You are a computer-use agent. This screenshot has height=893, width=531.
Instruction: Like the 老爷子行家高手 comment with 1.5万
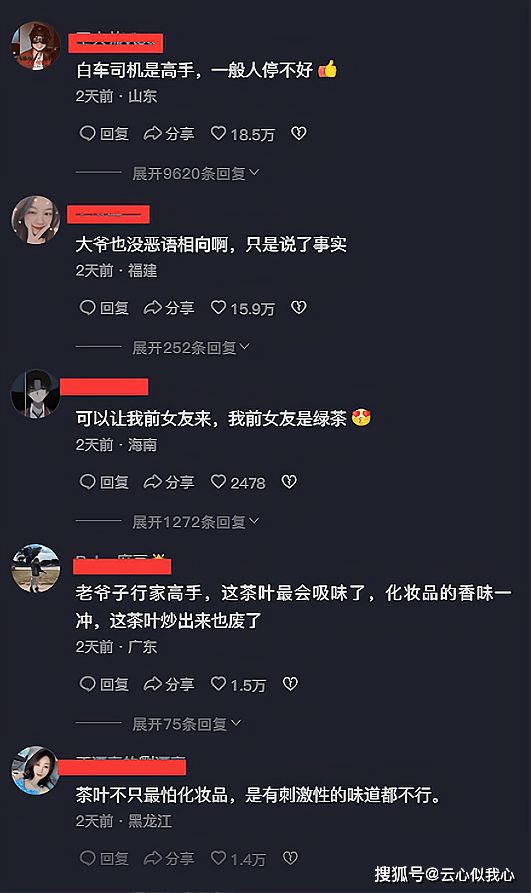tap(238, 685)
